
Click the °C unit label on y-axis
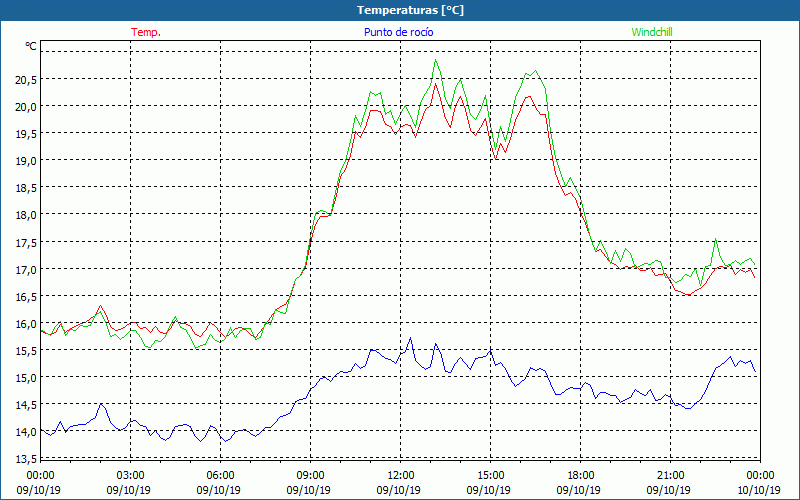coord(31,46)
